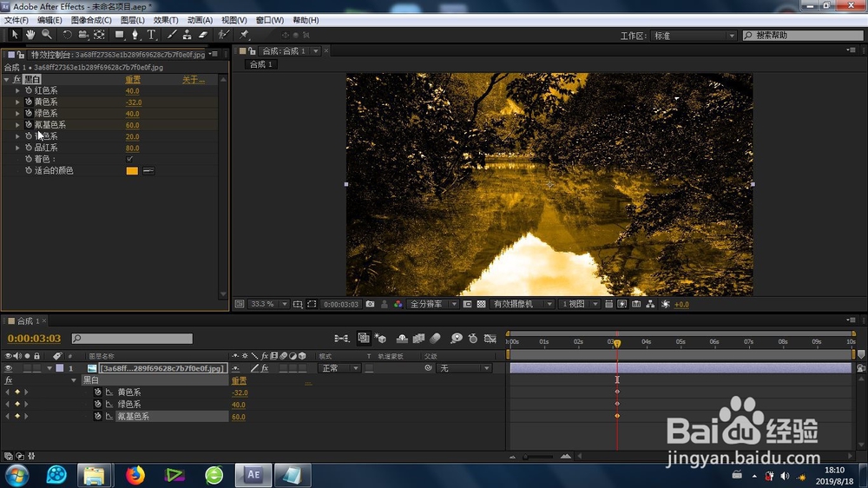Hide the jpg layer with eye icon
868x488 pixels.
[x=8, y=368]
